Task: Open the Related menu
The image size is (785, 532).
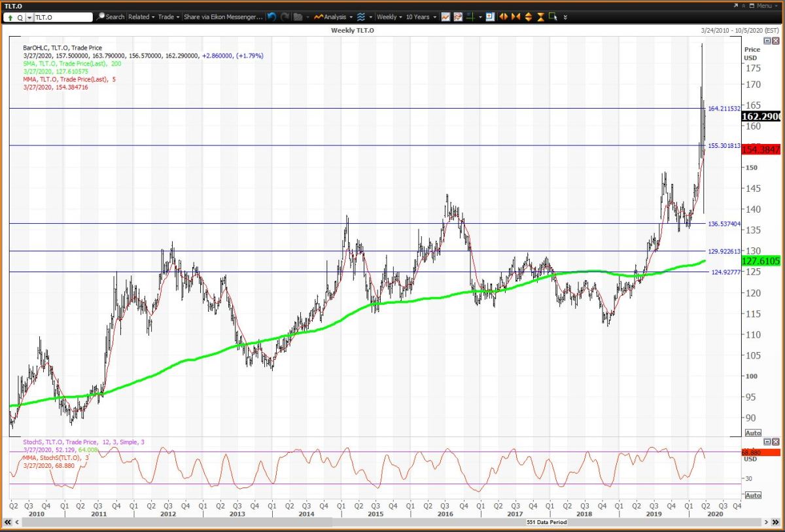Action: click(140, 17)
